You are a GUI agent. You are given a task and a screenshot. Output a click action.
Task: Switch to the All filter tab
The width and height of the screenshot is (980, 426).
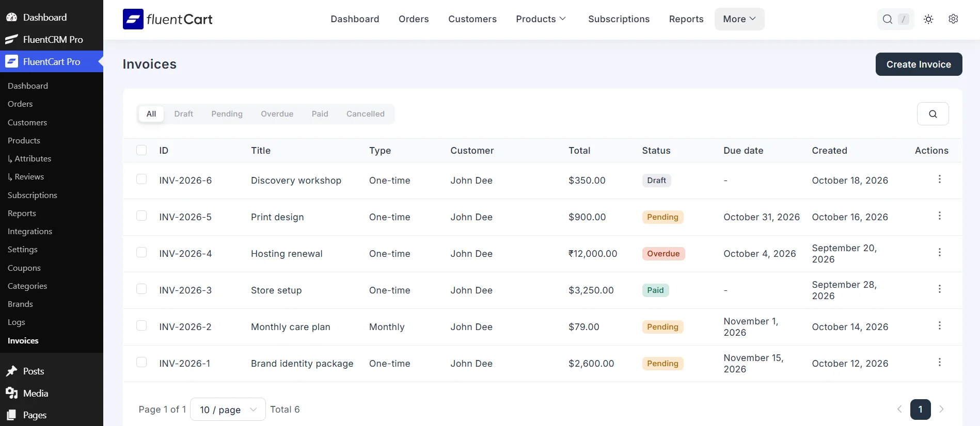point(151,114)
